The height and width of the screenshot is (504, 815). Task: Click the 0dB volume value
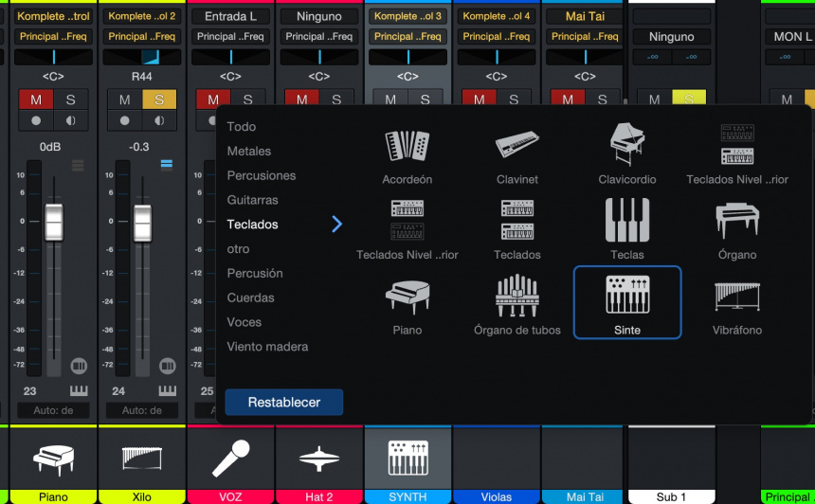(x=50, y=147)
